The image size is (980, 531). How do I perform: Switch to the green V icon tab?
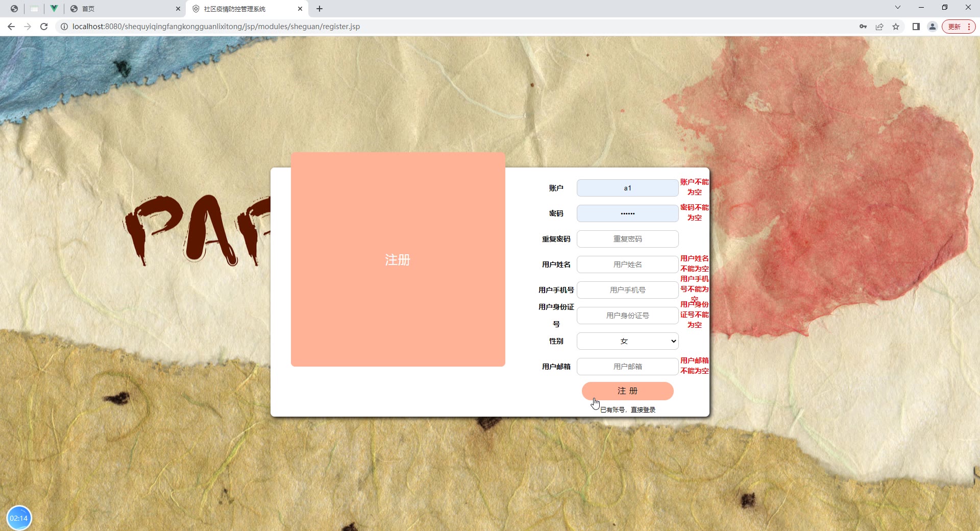[x=54, y=9]
